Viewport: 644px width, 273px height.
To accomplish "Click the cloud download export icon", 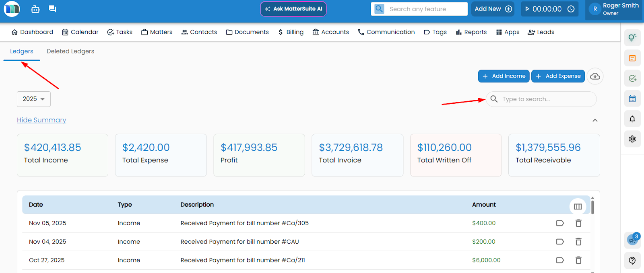I will click(595, 76).
